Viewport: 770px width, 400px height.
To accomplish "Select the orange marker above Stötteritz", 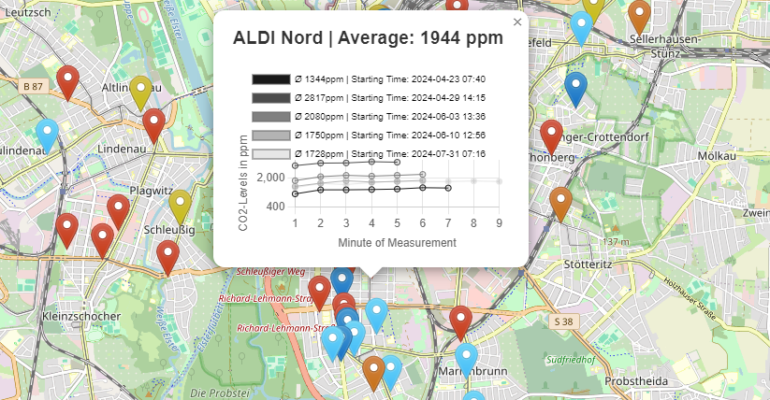I will [x=561, y=205].
